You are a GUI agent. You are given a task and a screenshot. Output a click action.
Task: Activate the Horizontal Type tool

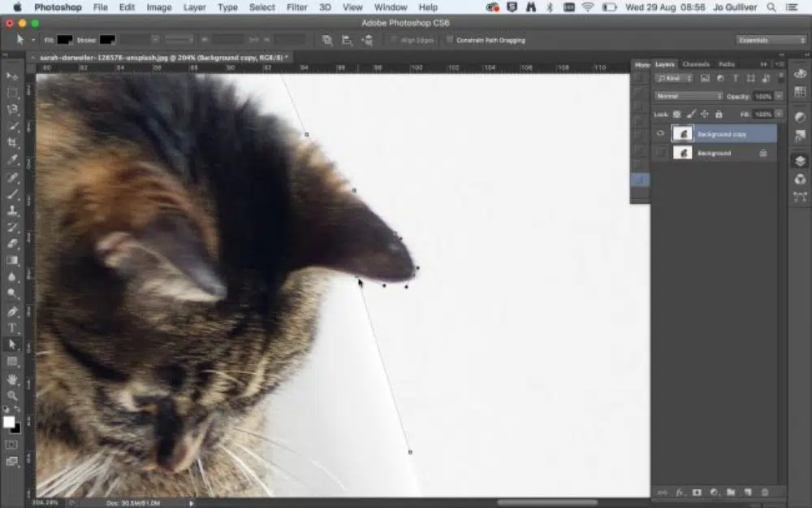pyautogui.click(x=12, y=328)
